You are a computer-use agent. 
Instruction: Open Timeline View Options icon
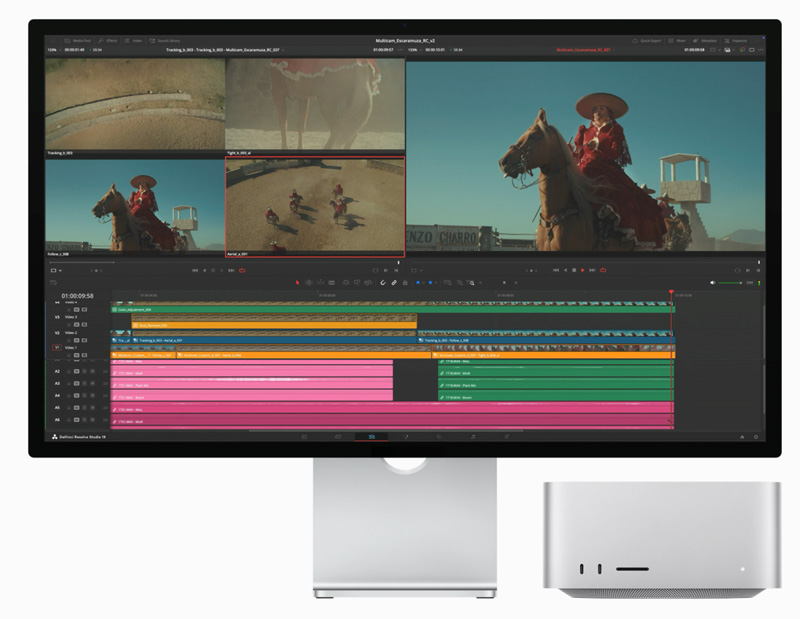(52, 283)
